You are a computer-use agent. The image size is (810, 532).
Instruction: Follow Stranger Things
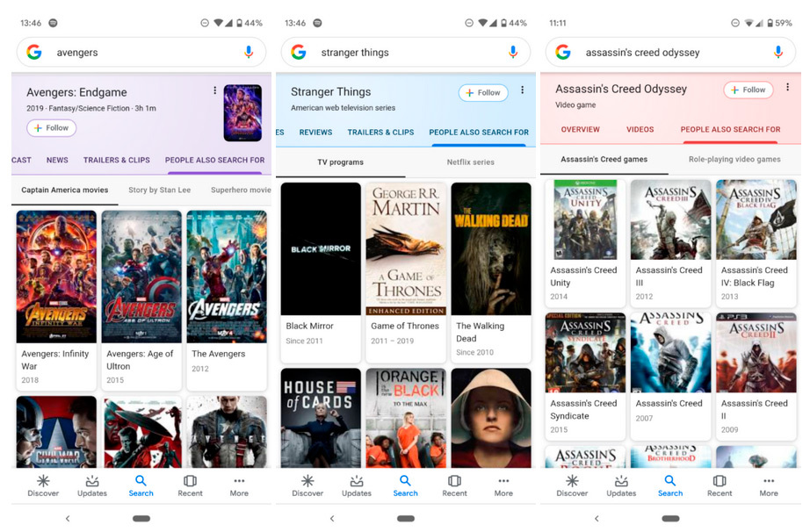point(483,92)
